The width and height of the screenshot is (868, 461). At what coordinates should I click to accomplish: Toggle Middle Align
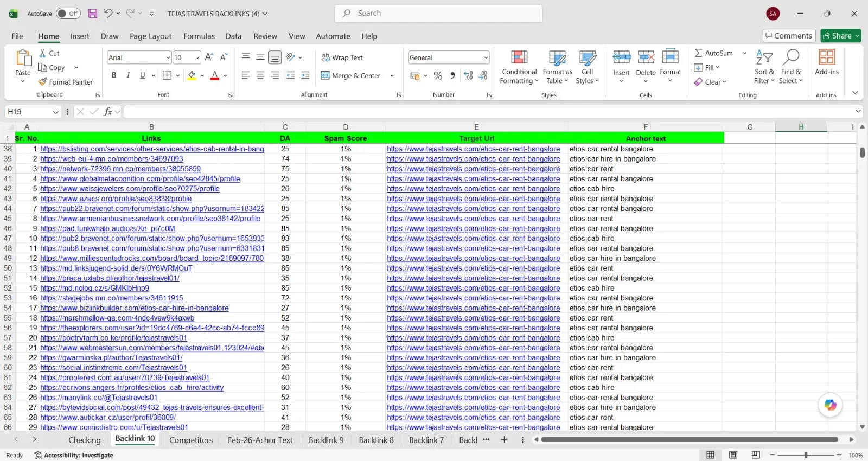pyautogui.click(x=260, y=57)
